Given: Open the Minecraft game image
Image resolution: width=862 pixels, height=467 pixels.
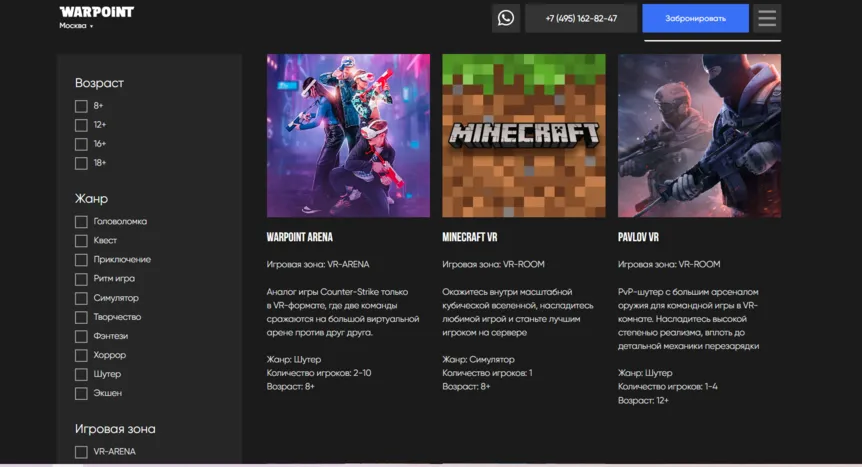Looking at the screenshot, I should (x=524, y=135).
